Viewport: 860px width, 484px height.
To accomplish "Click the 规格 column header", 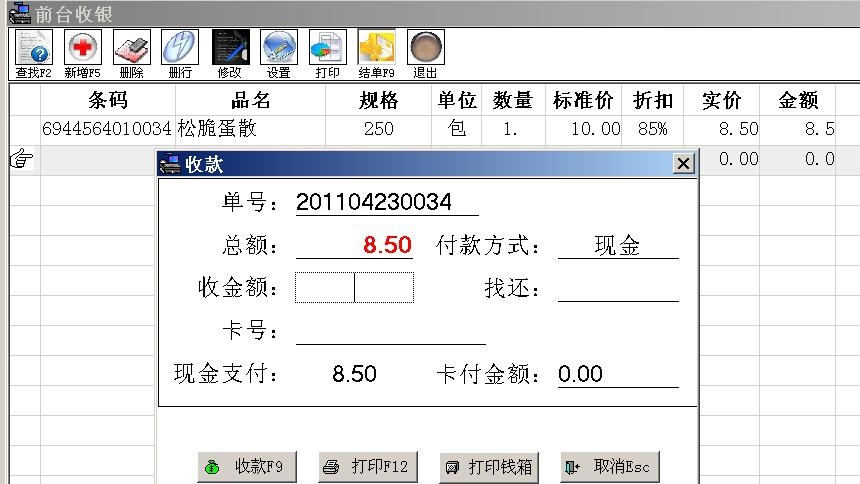I will click(x=378, y=100).
